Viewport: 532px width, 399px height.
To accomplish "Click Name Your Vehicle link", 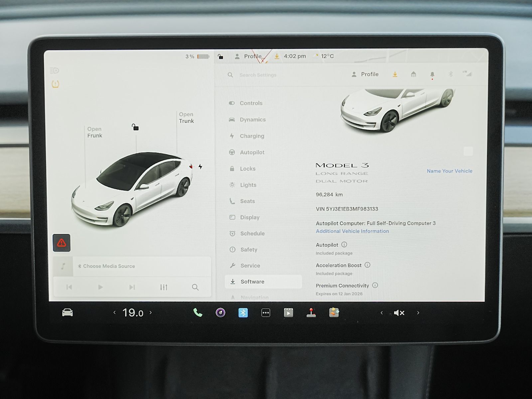I will [x=449, y=171].
